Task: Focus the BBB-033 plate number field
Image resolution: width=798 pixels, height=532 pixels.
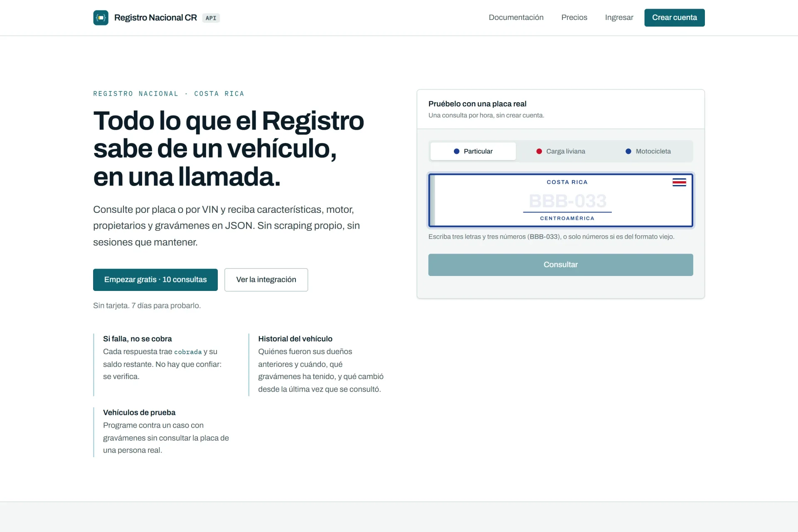Action: coord(567,201)
